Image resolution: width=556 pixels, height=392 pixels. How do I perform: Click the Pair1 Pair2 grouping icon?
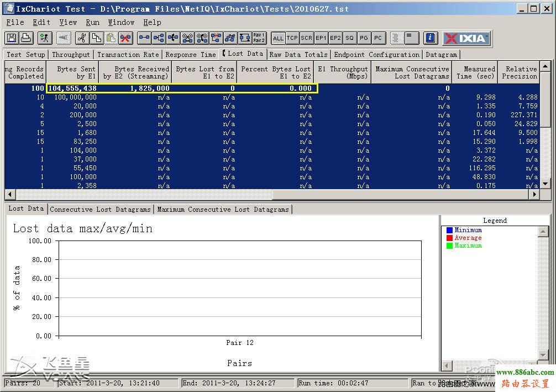(x=259, y=38)
